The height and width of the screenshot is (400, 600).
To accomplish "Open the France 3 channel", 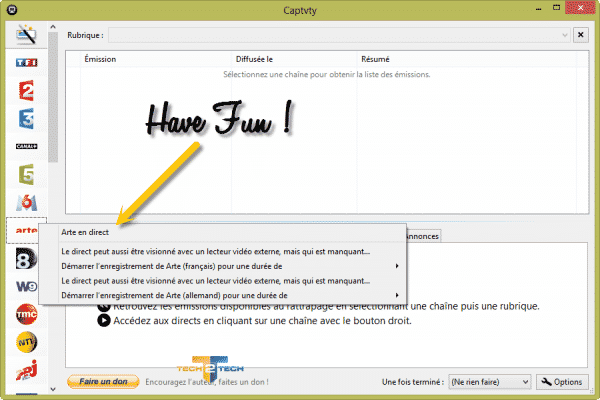I will 26,120.
